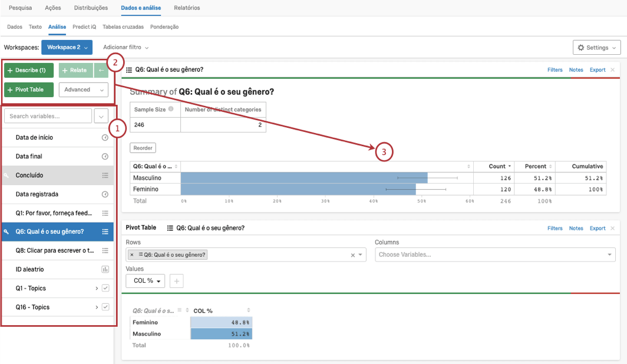
Task: Click the back arrow button next to Relate
Action: click(x=101, y=70)
